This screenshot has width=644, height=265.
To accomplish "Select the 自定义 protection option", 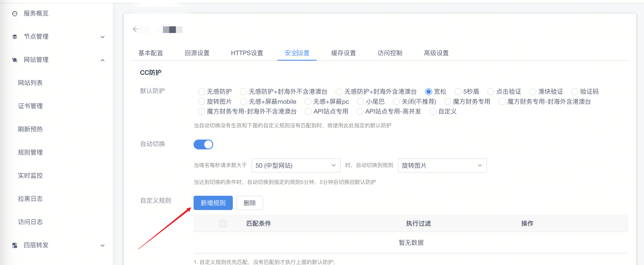I will pyautogui.click(x=433, y=111).
